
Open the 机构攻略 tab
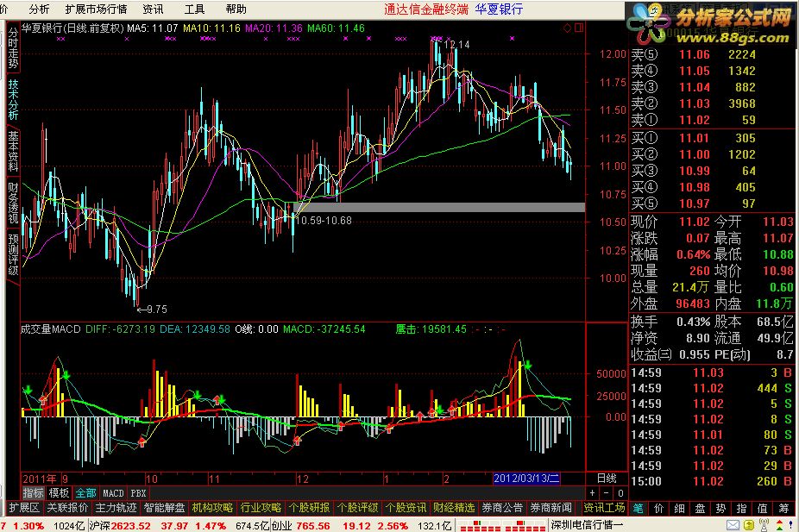(x=212, y=508)
